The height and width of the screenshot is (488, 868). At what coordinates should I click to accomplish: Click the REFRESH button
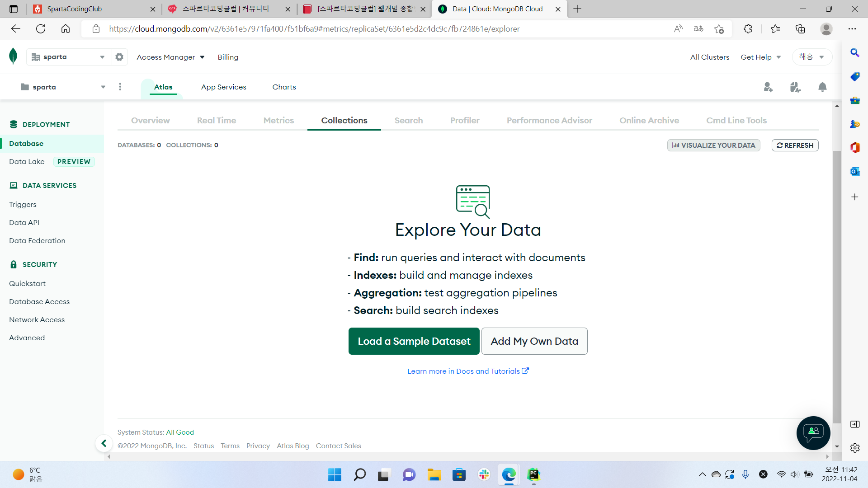click(795, 145)
